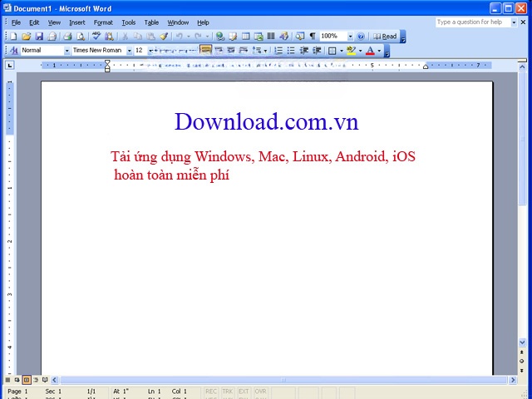The width and height of the screenshot is (532, 399).
Task: Open the Edit menu
Action: point(34,22)
